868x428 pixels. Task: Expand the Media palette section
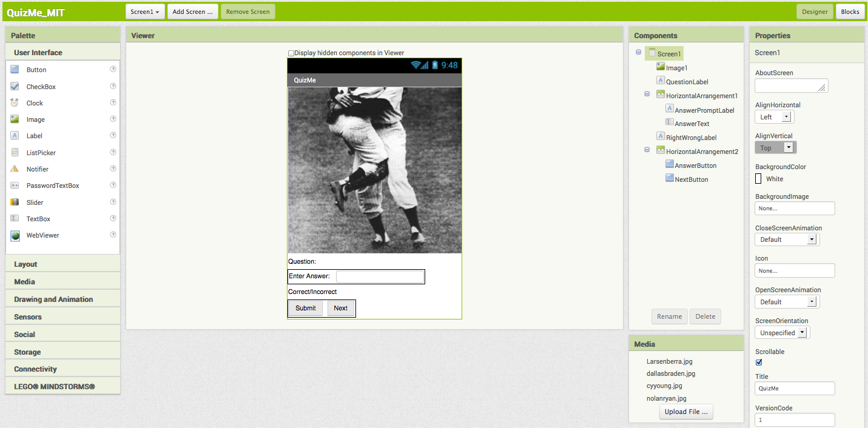[63, 282]
